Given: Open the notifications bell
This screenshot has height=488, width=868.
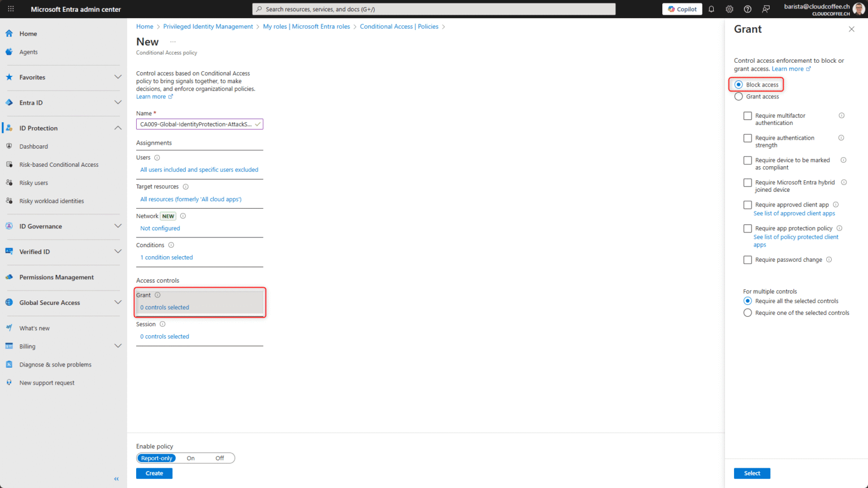Looking at the screenshot, I should [711, 8].
